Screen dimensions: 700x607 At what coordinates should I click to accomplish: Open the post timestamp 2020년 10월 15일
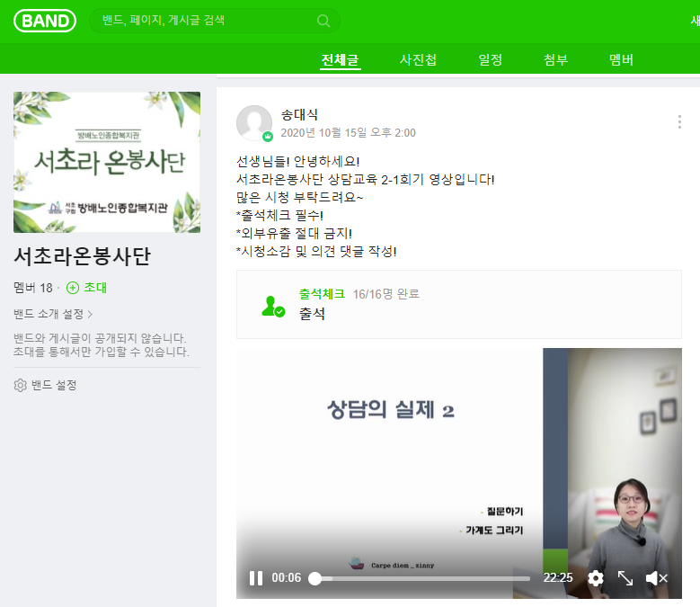pos(349,133)
